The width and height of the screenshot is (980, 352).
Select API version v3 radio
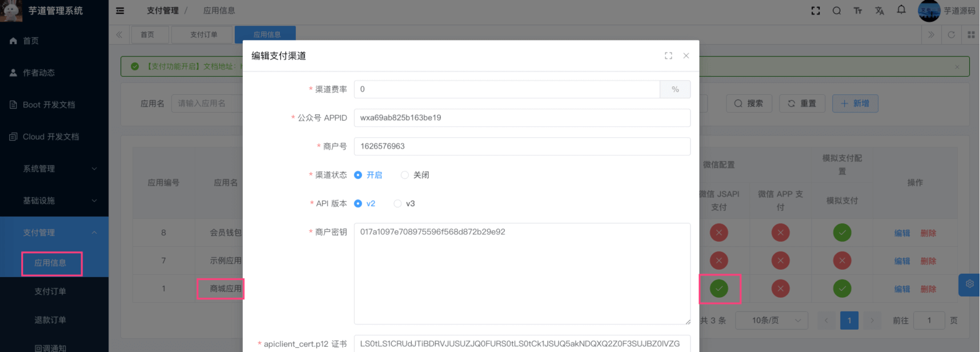point(397,203)
